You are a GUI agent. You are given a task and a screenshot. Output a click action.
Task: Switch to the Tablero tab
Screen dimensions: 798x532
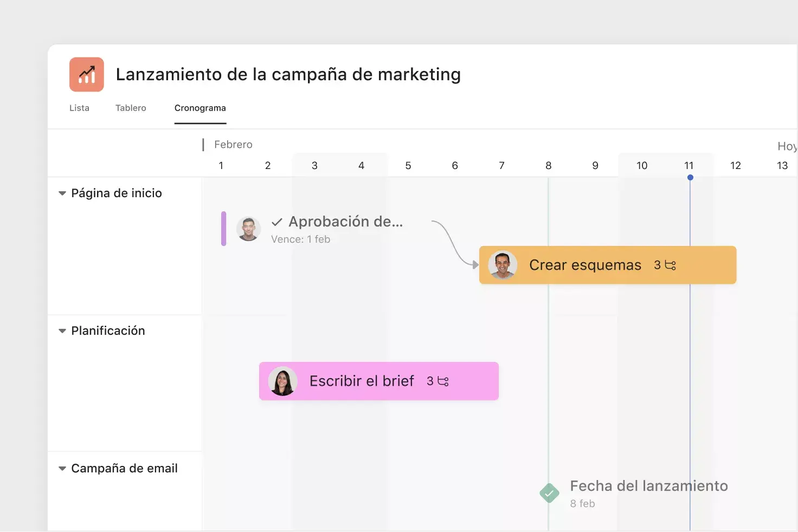[x=130, y=108]
